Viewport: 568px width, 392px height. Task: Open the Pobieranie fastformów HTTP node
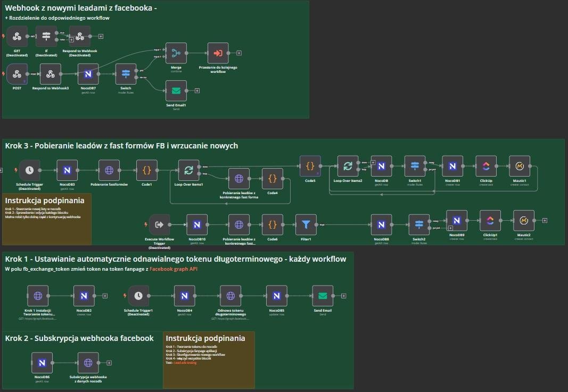pyautogui.click(x=109, y=170)
